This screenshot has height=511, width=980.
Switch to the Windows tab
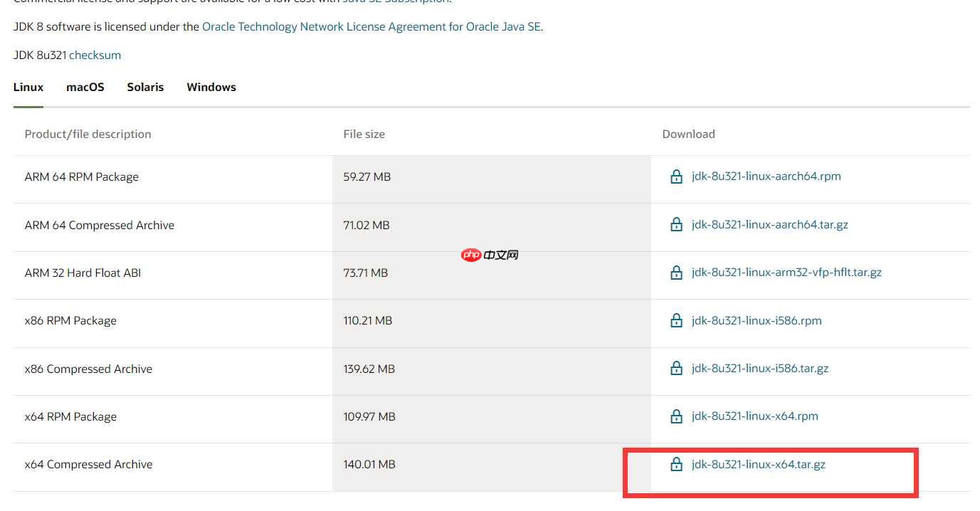tap(211, 88)
